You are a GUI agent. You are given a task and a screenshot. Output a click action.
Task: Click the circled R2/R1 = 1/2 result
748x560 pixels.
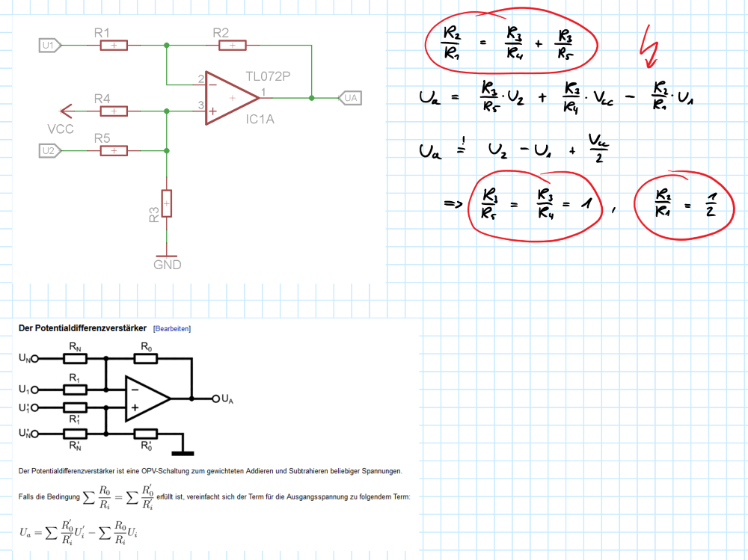684,206
